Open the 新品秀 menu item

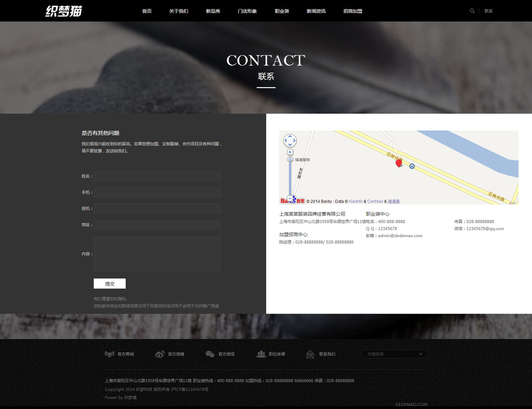tap(213, 11)
